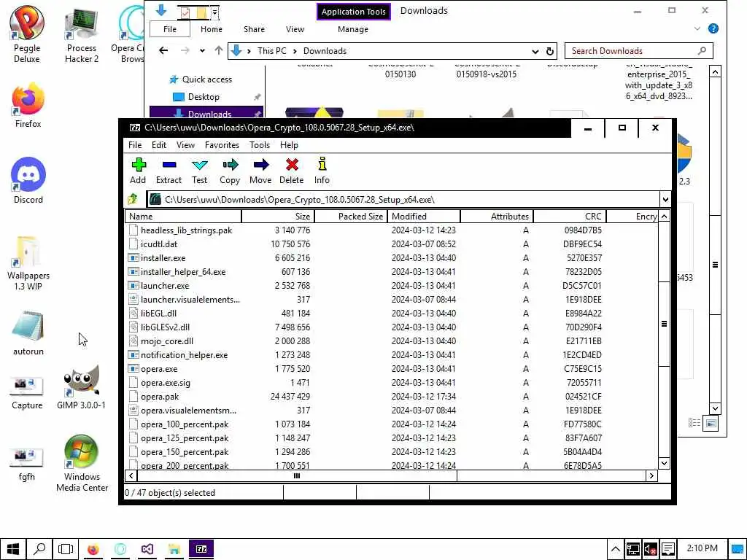The width and height of the screenshot is (747, 560).
Task: Sort by the Modified column header
Action: [424, 216]
